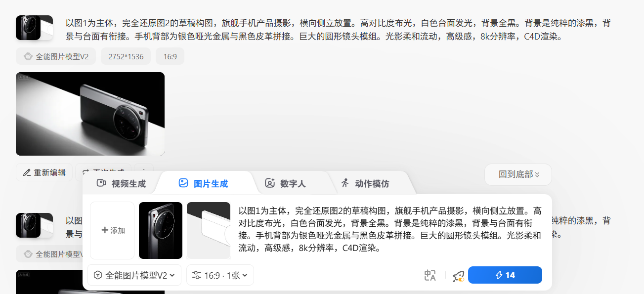Click the prompt text input area
This screenshot has height=294, width=644.
[x=389, y=230]
